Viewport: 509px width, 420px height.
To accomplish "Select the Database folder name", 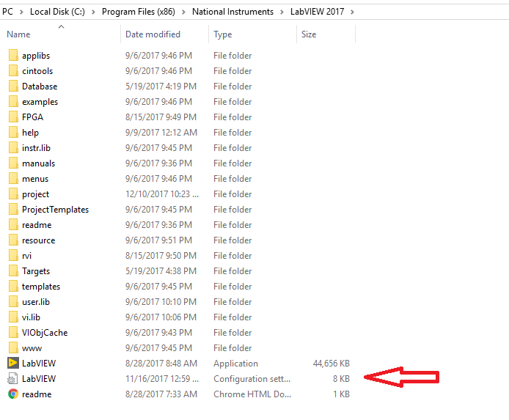I will pos(40,86).
